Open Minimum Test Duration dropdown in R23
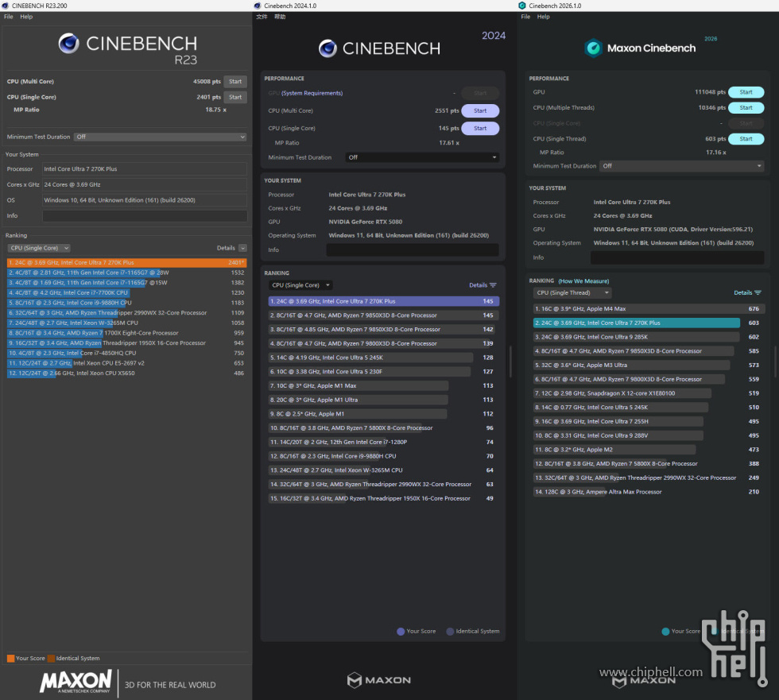 pos(160,137)
